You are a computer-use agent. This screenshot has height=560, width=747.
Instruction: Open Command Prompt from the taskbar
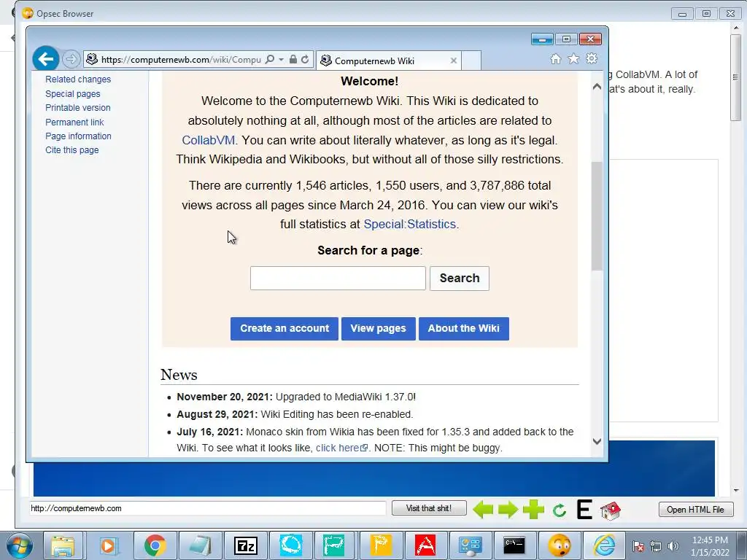(514, 545)
